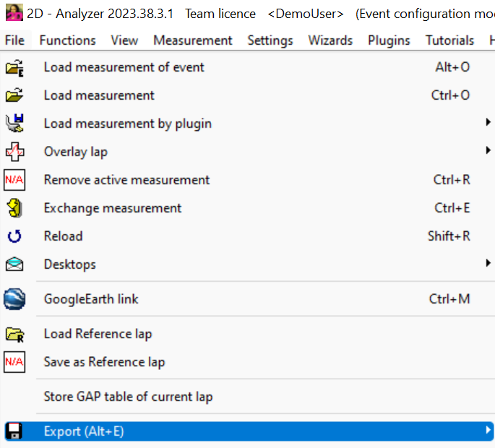Expand the Load measurement by plugin submenu arrow
This screenshot has height=448, width=495.
[x=488, y=124]
